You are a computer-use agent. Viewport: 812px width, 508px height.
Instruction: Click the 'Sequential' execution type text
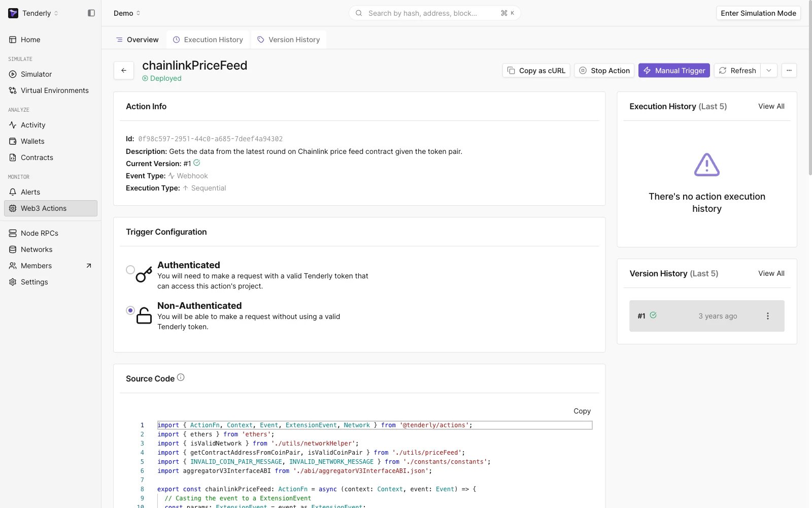pyautogui.click(x=209, y=188)
